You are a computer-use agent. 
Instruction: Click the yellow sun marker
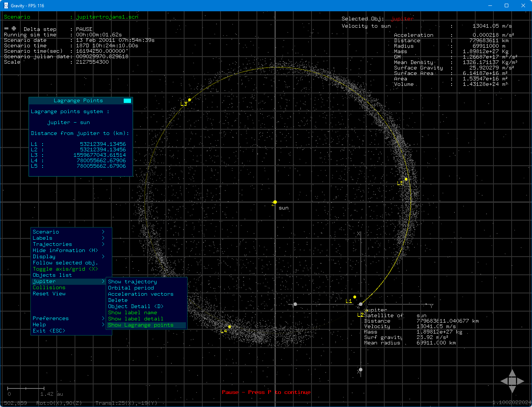click(275, 202)
